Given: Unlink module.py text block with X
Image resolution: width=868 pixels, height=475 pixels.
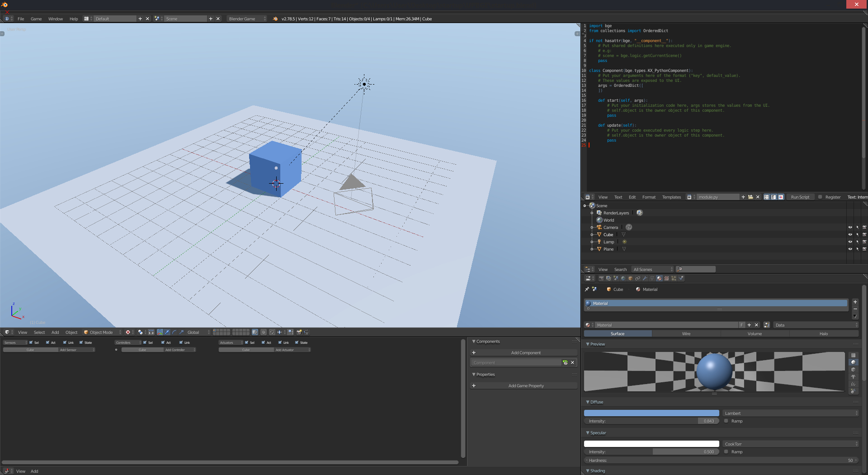Looking at the screenshot, I should [x=758, y=197].
